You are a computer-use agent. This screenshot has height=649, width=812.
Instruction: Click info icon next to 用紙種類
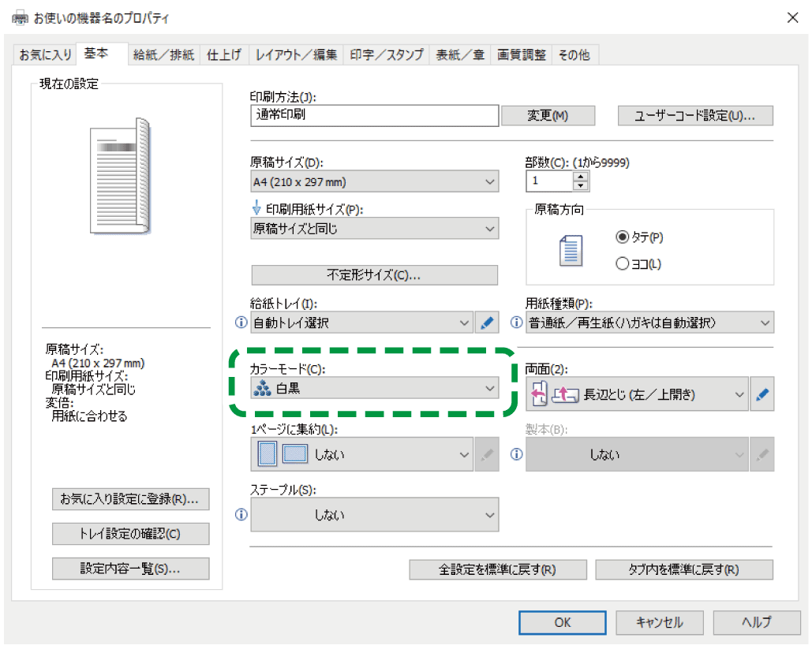click(517, 323)
